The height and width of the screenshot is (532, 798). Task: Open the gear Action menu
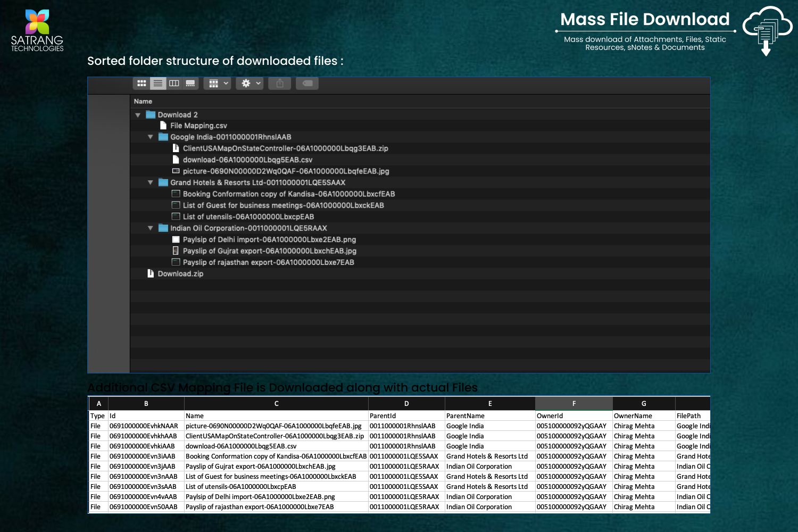coord(250,84)
